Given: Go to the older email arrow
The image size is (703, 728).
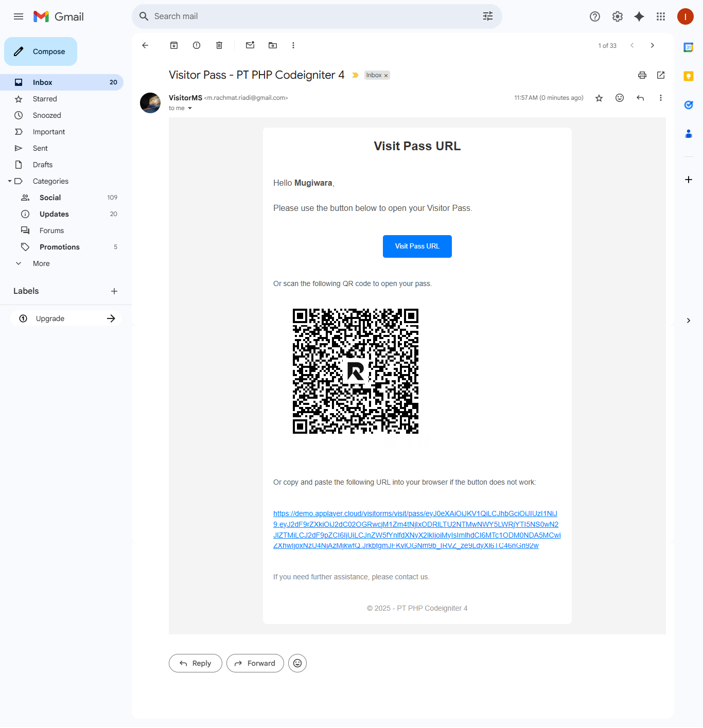Looking at the screenshot, I should coord(653,45).
